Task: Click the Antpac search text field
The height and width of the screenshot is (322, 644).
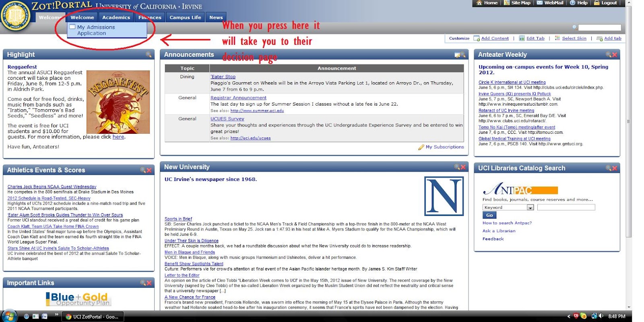Action: click(566, 207)
